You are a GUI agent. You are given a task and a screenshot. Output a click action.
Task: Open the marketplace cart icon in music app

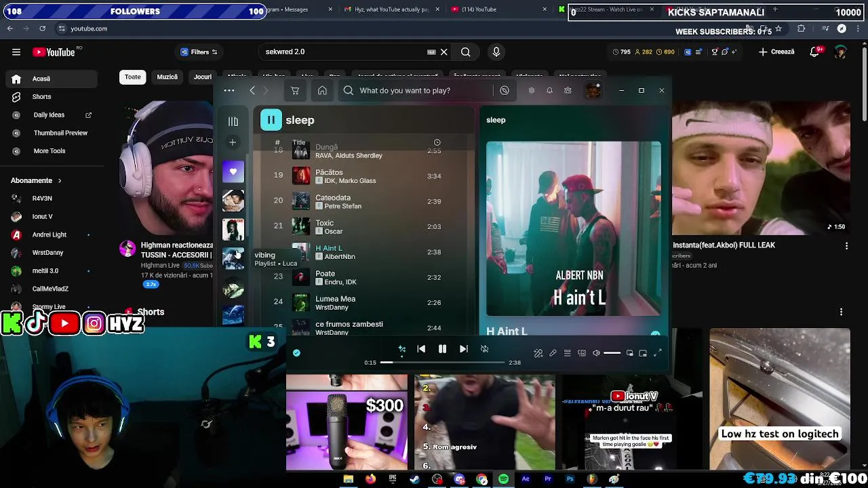point(295,90)
